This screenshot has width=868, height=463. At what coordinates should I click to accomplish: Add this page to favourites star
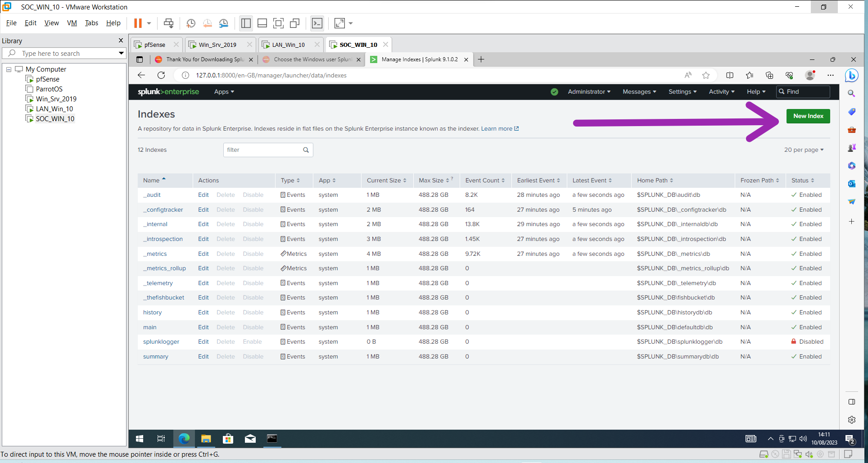(x=706, y=75)
